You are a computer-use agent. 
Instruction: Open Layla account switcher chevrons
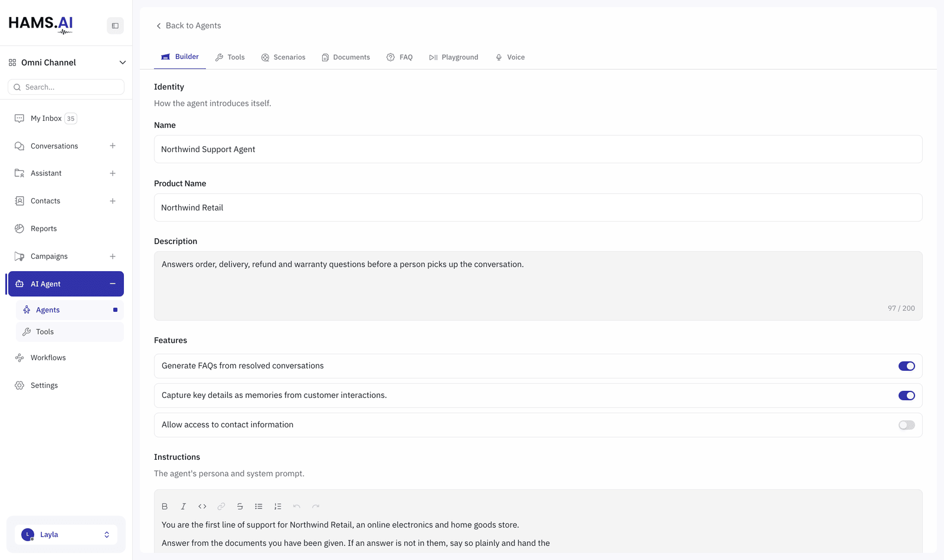107,535
